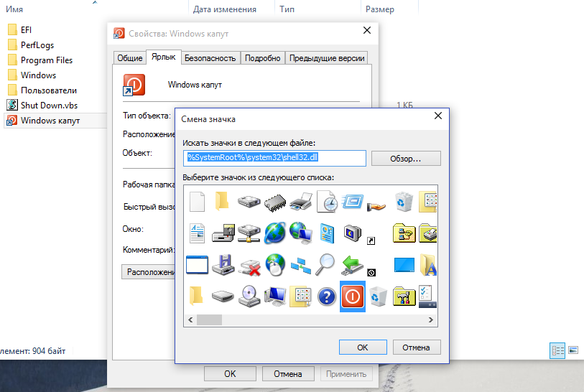Choose the hard disk drive icon
This screenshot has width=584, height=392.
pyautogui.click(x=249, y=202)
